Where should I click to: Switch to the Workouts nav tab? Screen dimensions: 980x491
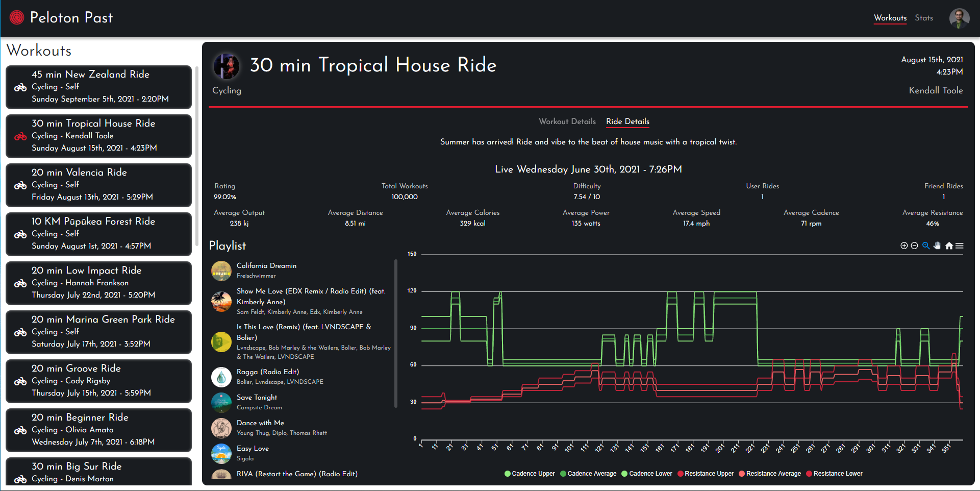(890, 18)
